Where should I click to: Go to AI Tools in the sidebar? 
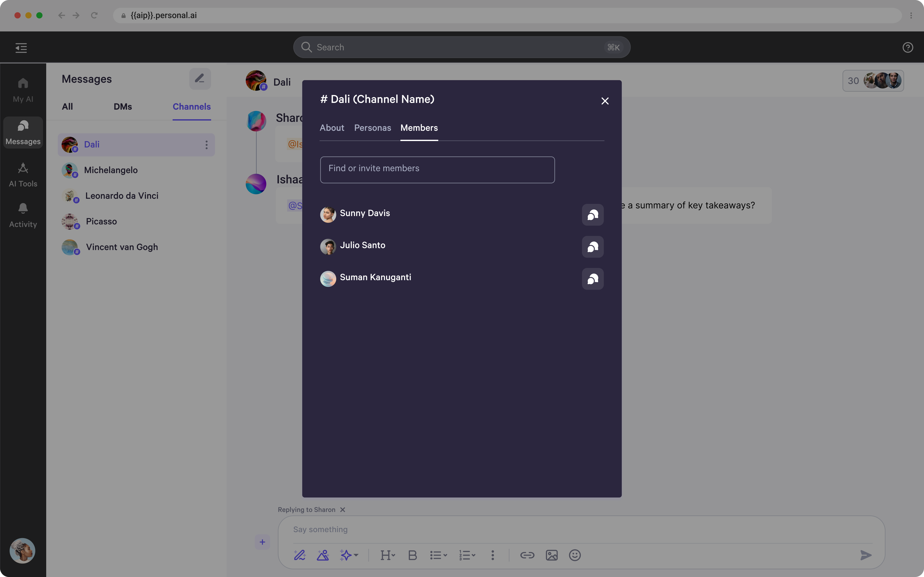point(23,175)
